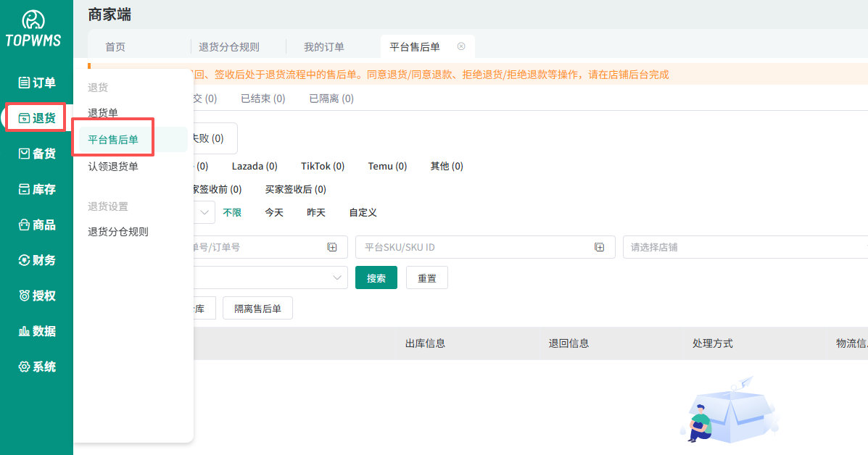This screenshot has width=868, height=455.
Task: Open the dropdown left of 搜索 button
Action: tap(337, 277)
